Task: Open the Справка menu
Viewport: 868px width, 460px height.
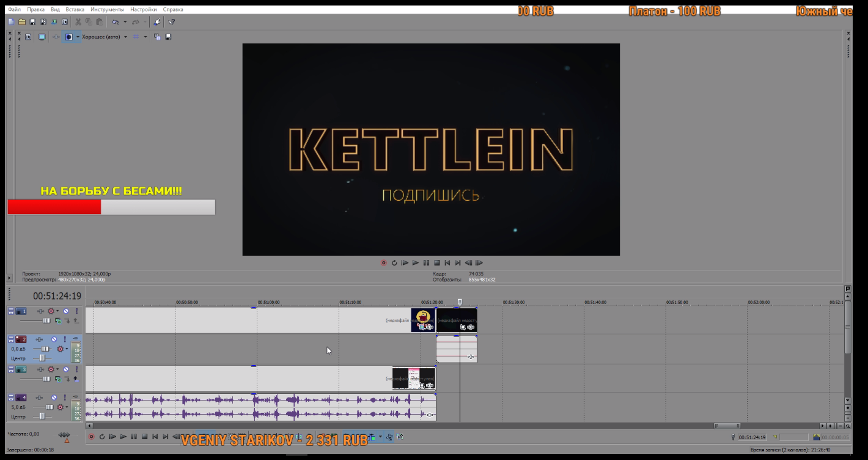Action: [173, 10]
